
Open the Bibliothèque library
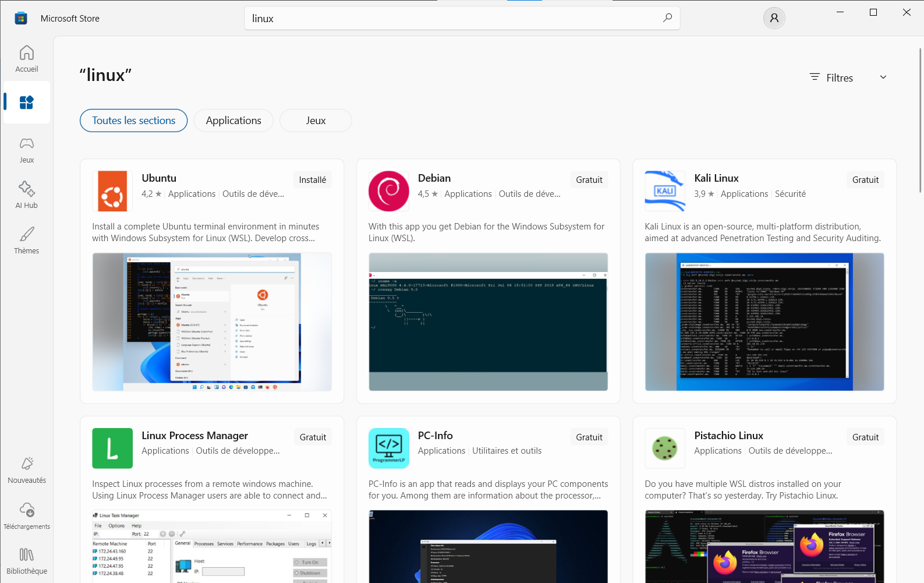27,561
